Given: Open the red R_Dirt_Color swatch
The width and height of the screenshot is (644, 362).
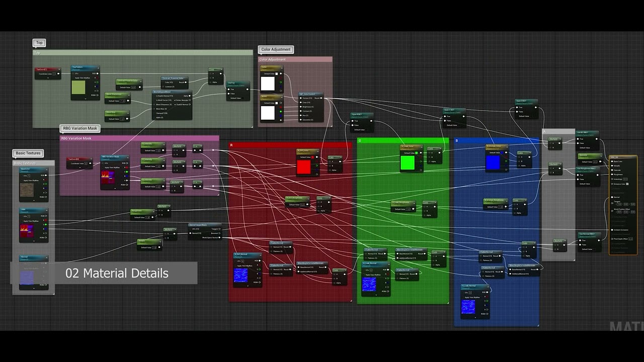Looking at the screenshot, I should (x=304, y=167).
